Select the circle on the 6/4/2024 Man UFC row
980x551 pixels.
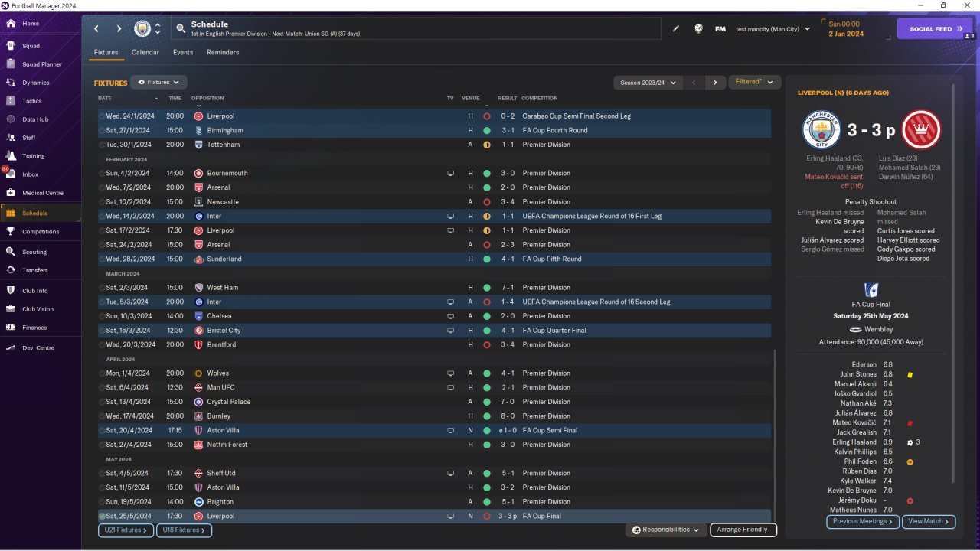[102, 388]
